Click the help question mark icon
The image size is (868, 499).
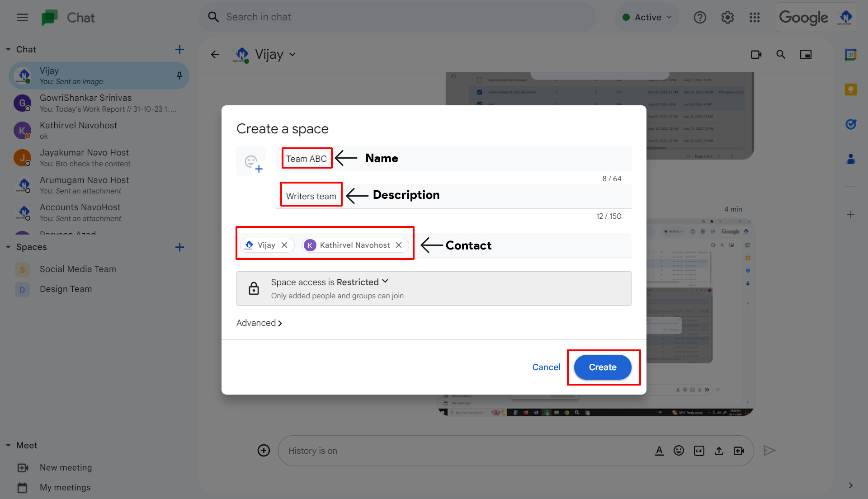tap(700, 18)
